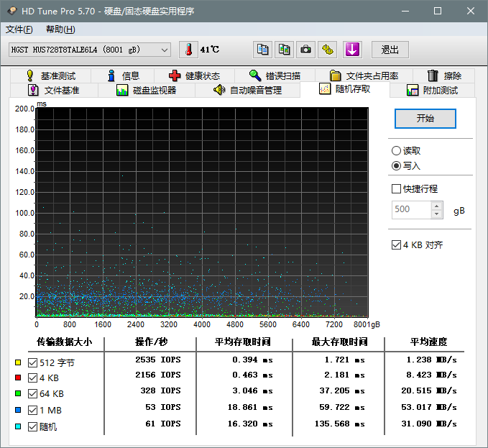
Task: Switch to the 附加测试 tab
Action: pyautogui.click(x=432, y=91)
